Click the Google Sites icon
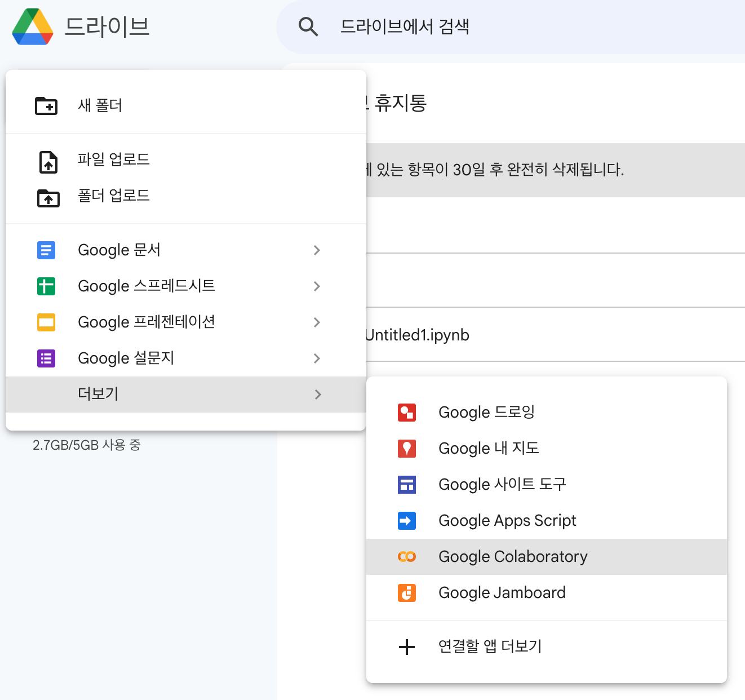The image size is (745, 700). tap(407, 484)
